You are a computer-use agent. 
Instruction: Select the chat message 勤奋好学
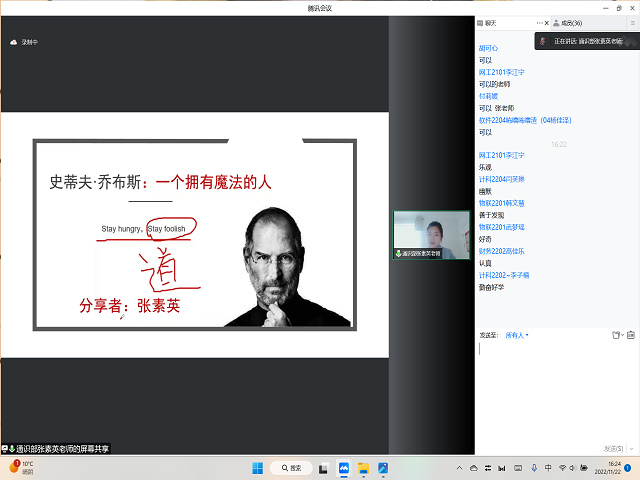(491, 287)
